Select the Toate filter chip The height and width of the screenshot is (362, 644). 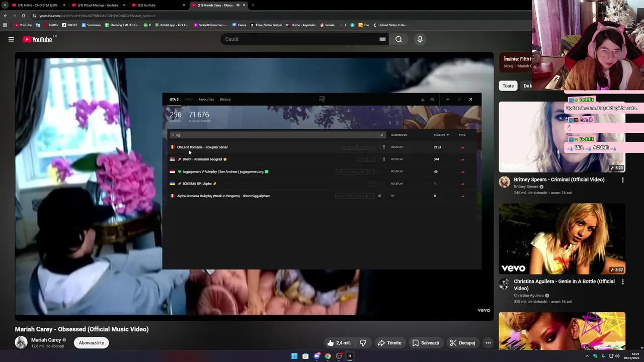[508, 85]
